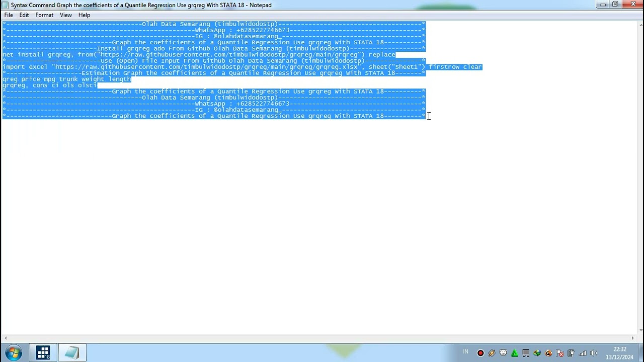Viewport: 644px width, 362px height.
Task: Maximize the Notepad window
Action: (615, 5)
